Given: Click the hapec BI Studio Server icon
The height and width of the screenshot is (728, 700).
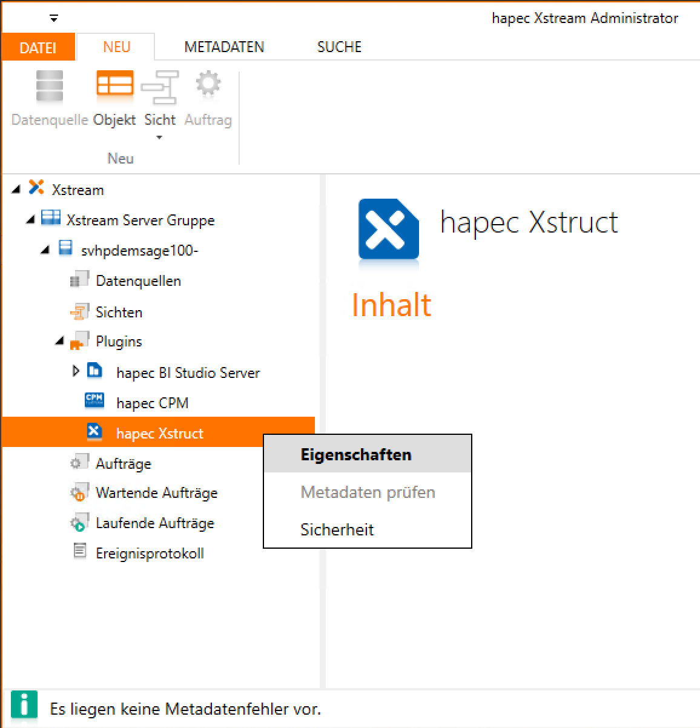Looking at the screenshot, I should pyautogui.click(x=95, y=370).
